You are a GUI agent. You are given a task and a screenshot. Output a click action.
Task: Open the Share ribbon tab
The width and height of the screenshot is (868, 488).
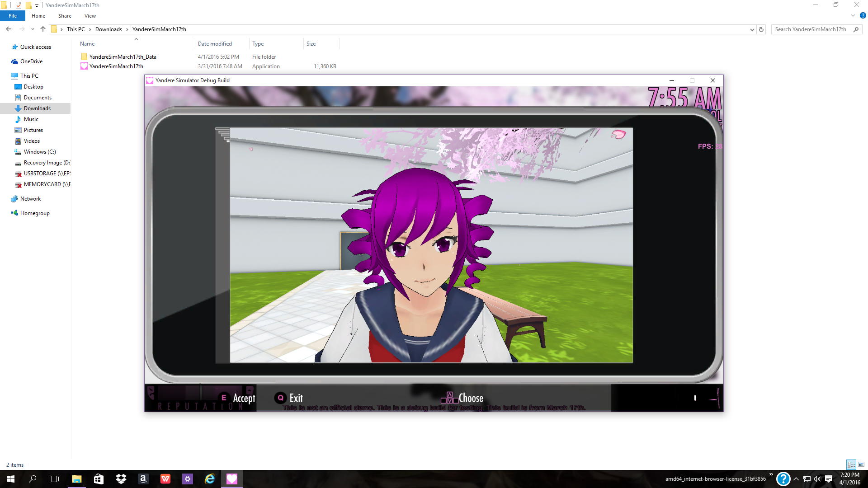[x=65, y=16]
